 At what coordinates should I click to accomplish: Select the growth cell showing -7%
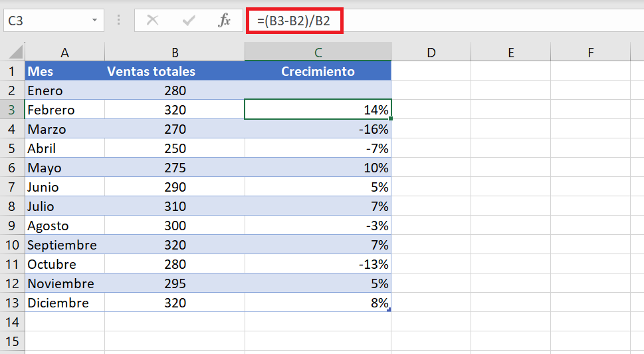click(x=318, y=148)
